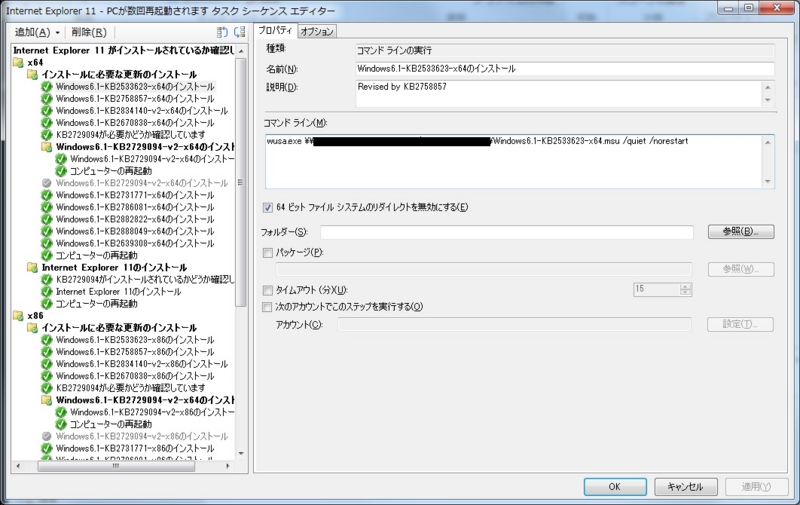Screen dimensions: 800x505
Task: Click the down arrow of the tree's vertical scrollbar
Action: pos(241,453)
